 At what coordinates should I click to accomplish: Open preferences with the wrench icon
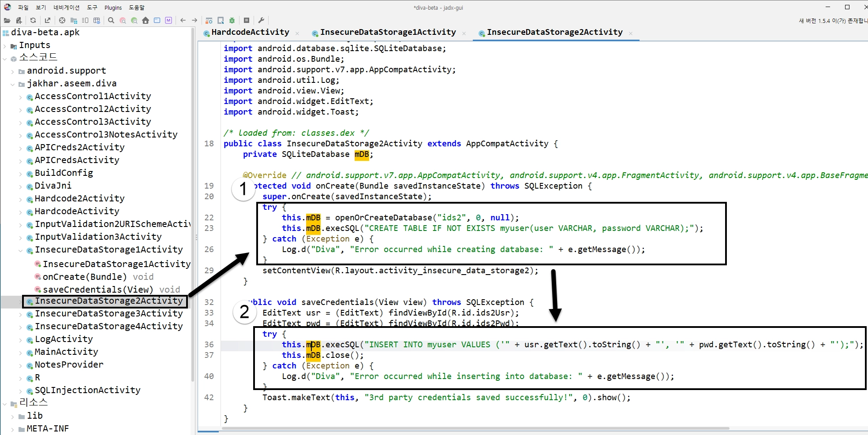(261, 20)
